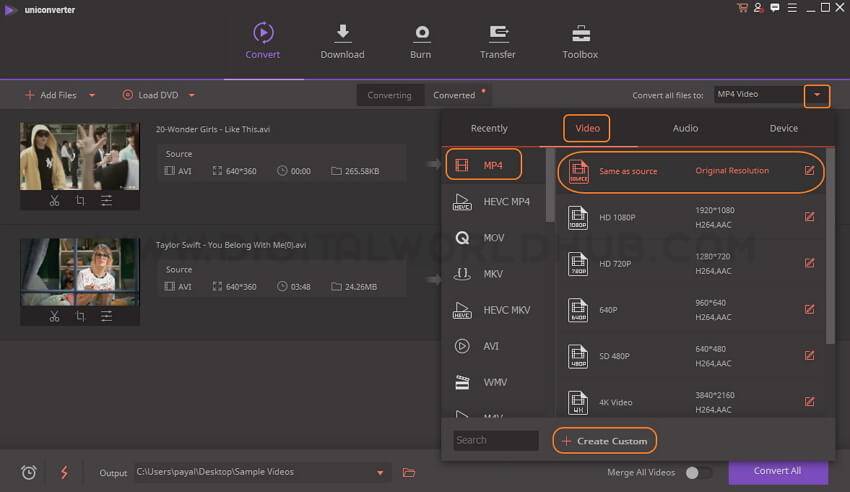Expand the Load DVD dropdown arrow

(x=191, y=95)
